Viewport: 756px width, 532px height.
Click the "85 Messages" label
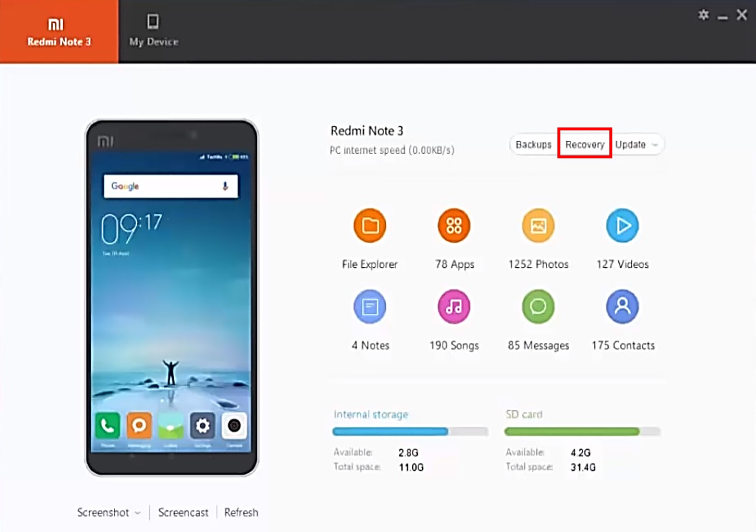tap(538, 346)
